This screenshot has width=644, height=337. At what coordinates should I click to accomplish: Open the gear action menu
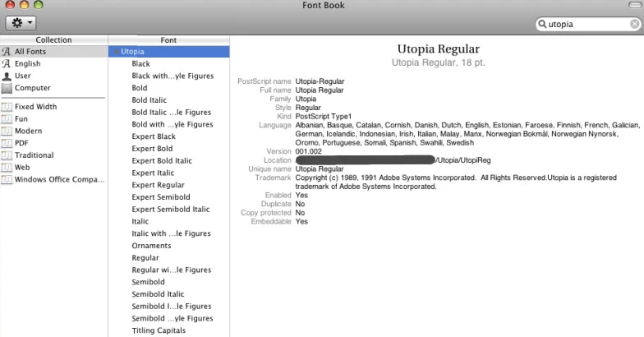21,23
